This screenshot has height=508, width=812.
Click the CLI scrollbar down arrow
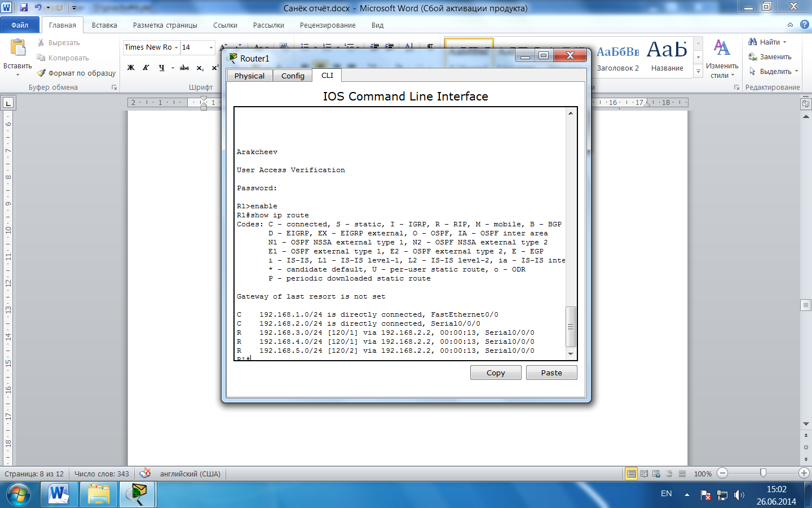[x=571, y=354]
